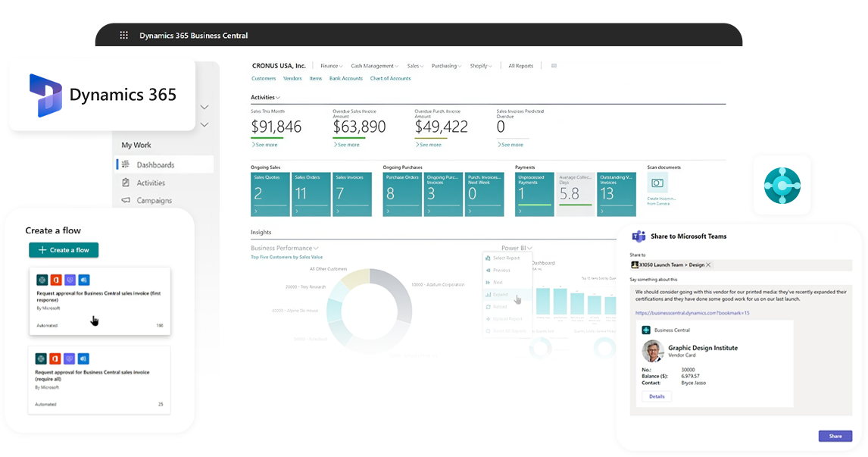Click See more under Sales This Month

pyautogui.click(x=264, y=145)
